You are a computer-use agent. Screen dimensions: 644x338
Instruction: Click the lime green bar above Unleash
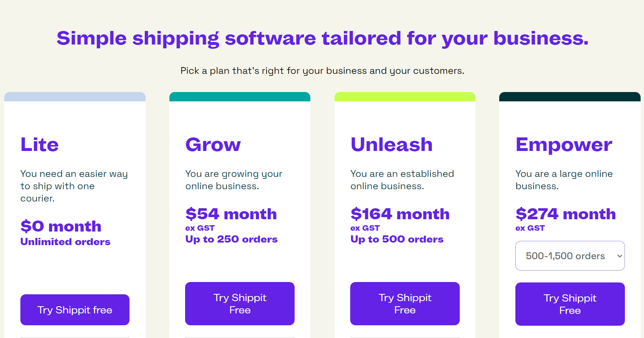(x=405, y=96)
